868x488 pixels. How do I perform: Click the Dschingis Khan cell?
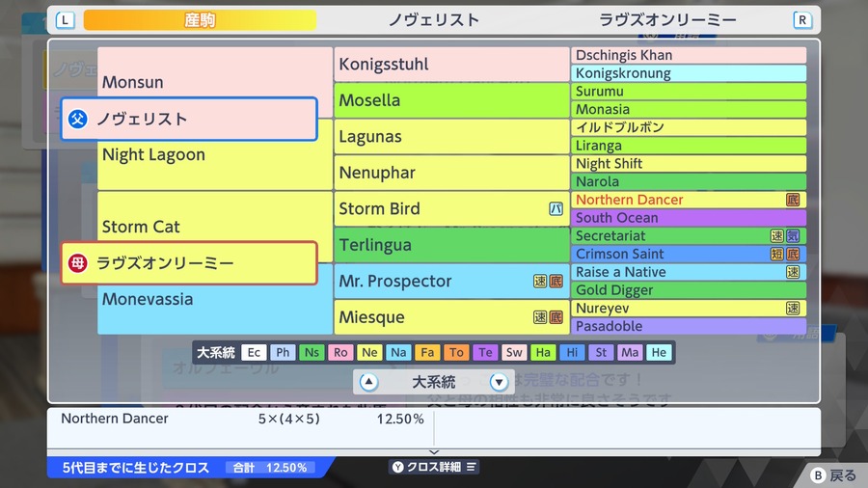[x=689, y=55]
